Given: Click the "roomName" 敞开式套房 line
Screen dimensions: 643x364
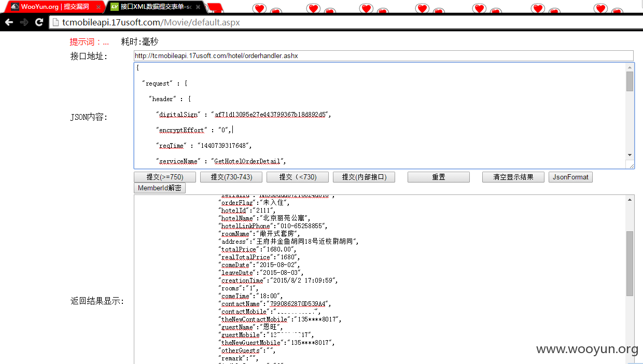Looking at the screenshot, I should pos(260,234).
